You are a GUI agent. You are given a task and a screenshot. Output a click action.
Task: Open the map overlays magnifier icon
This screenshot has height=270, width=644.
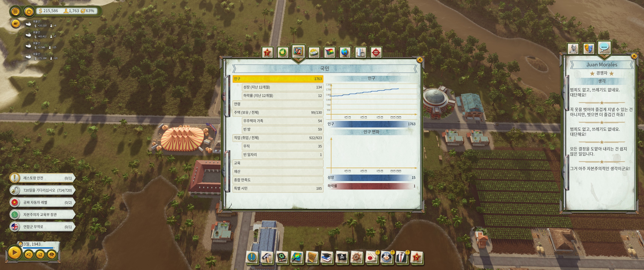297,257
